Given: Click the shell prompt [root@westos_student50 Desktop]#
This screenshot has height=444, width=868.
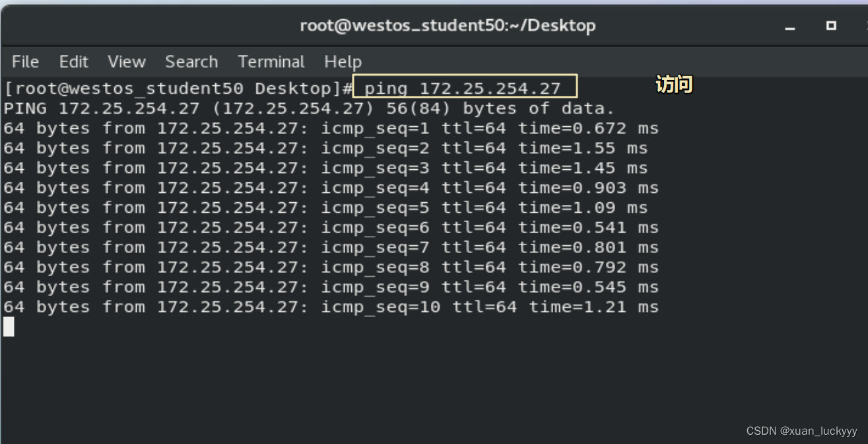Looking at the screenshot, I should point(180,88).
